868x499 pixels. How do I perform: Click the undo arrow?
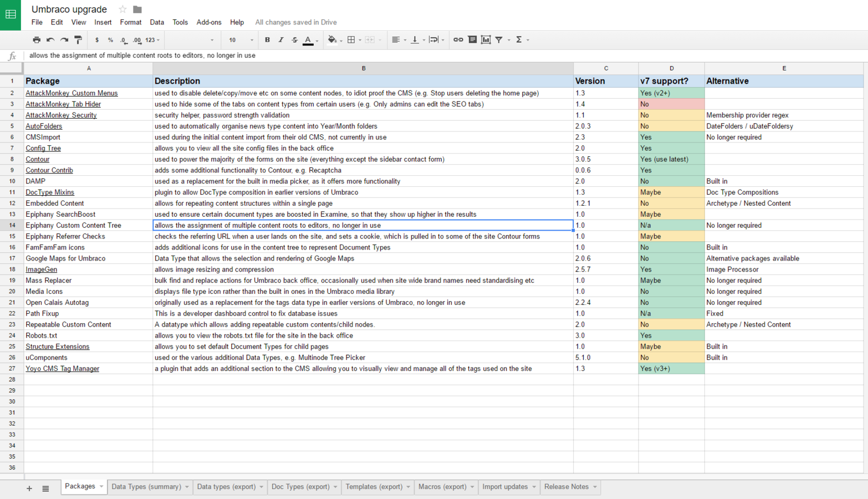point(50,40)
